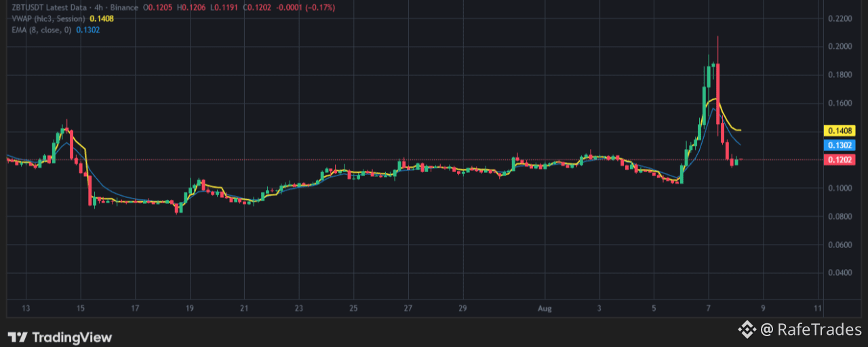
Task: Click the 0.1800 price axis label
Action: click(839, 75)
